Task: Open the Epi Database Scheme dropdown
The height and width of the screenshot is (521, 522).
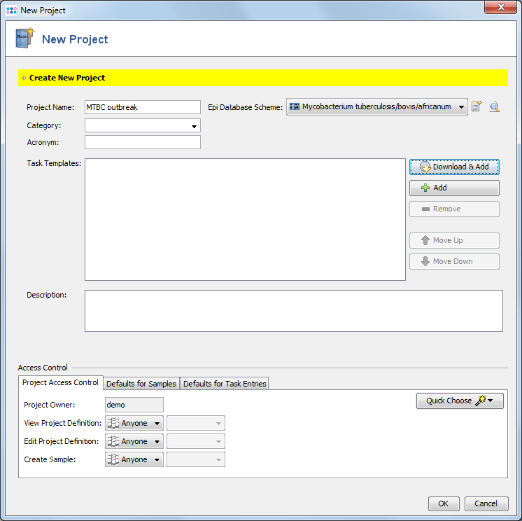Action: [x=377, y=107]
